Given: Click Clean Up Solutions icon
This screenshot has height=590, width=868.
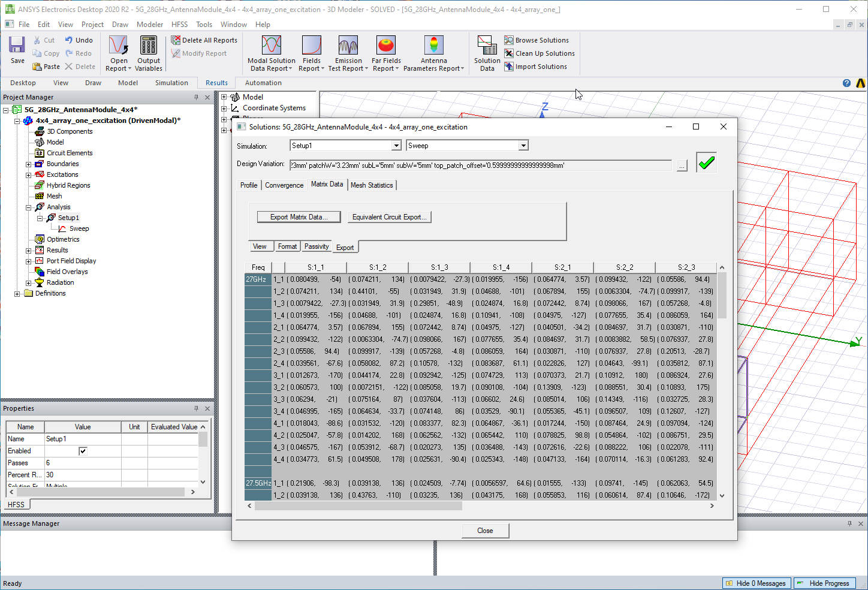Looking at the screenshot, I should tap(509, 53).
